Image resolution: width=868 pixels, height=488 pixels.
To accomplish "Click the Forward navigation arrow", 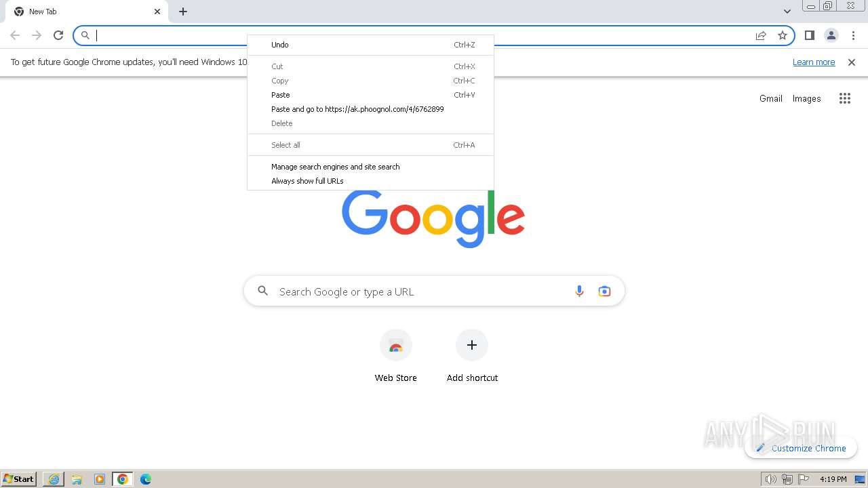I will 37,35.
